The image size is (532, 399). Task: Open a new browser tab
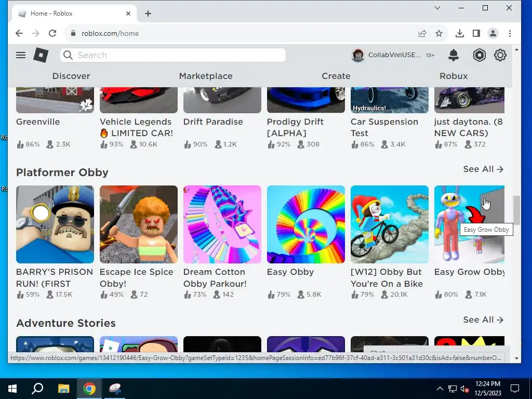tap(148, 14)
